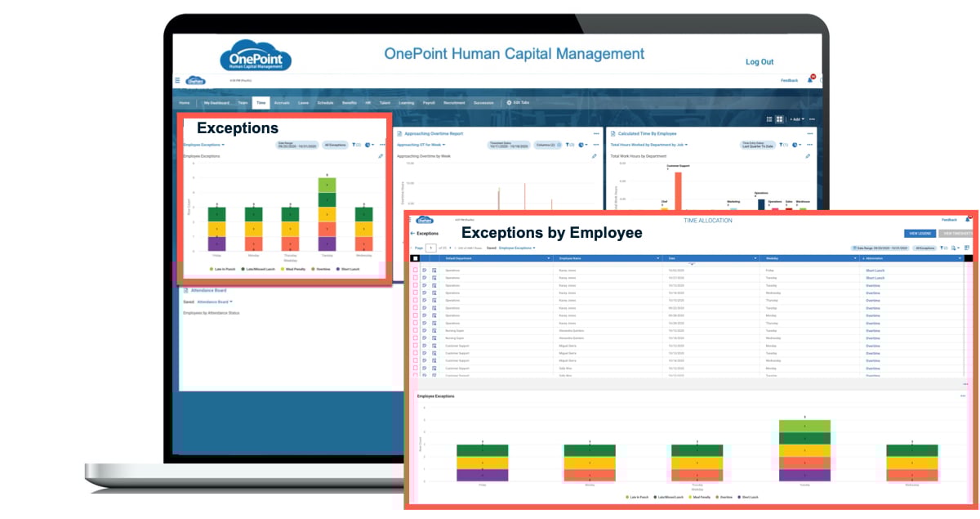The width and height of the screenshot is (980, 519).
Task: Check the first row's checkbox in the Exceptions table
Action: click(415, 270)
